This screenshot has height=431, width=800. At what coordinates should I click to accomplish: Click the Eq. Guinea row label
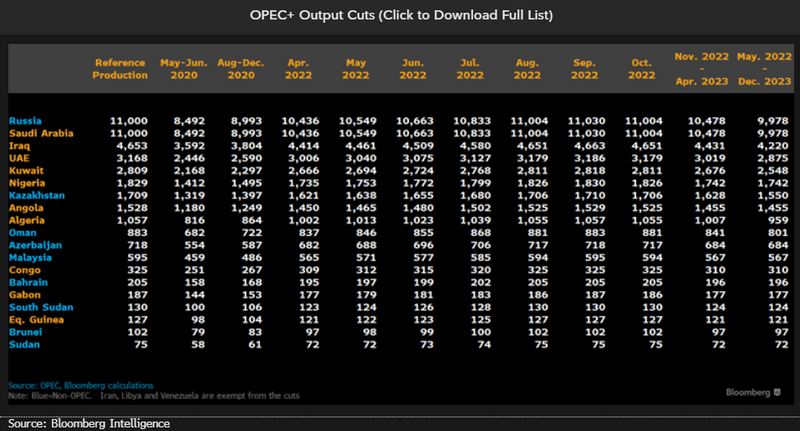click(34, 318)
